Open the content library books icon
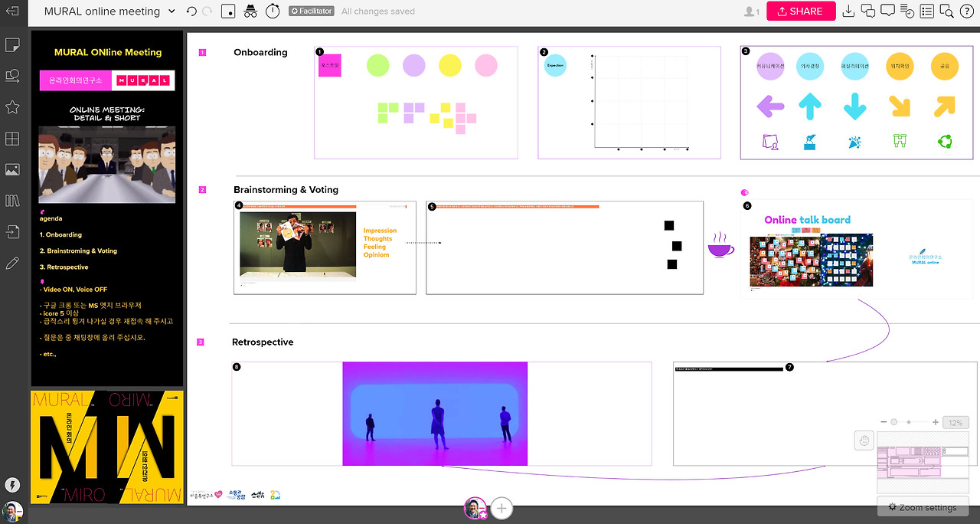This screenshot has height=524, width=980. tap(12, 201)
